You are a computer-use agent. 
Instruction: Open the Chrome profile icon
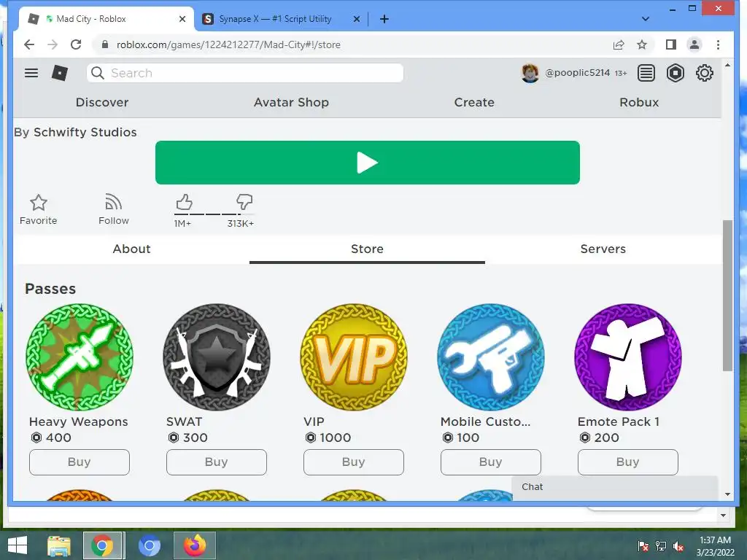pyautogui.click(x=694, y=44)
